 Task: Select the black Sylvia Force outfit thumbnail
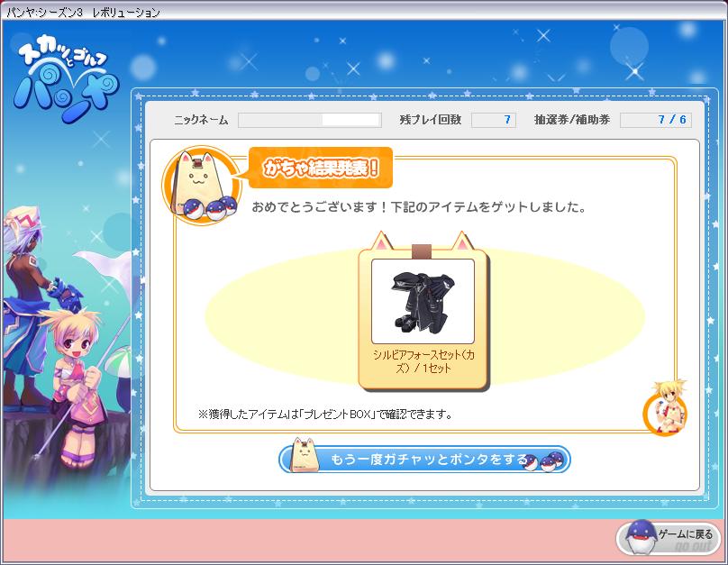(423, 302)
